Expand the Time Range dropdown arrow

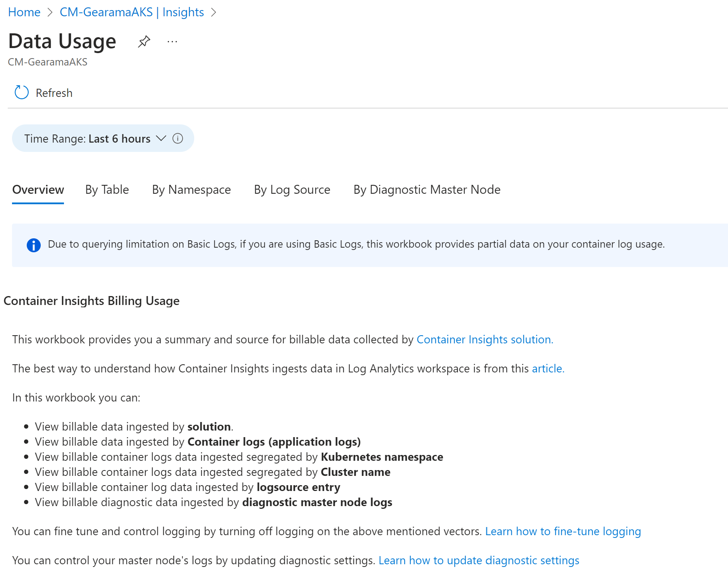pos(161,138)
